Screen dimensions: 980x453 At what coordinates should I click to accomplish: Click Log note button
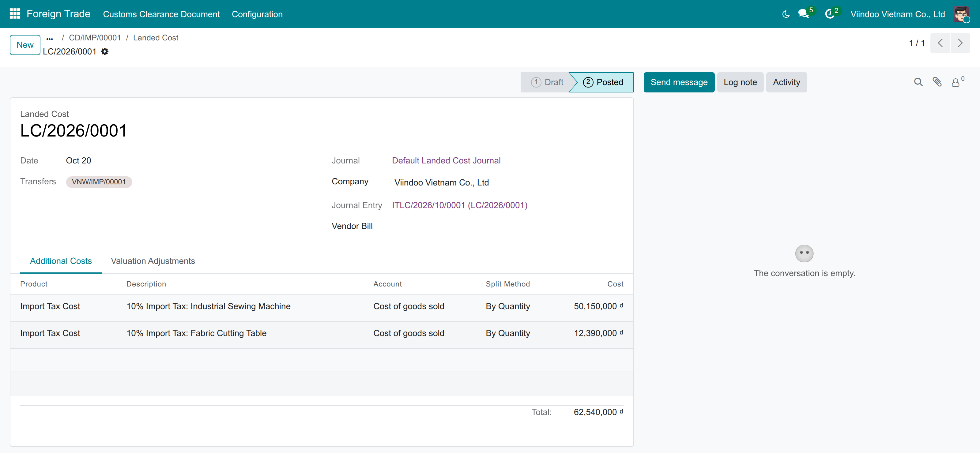click(740, 82)
